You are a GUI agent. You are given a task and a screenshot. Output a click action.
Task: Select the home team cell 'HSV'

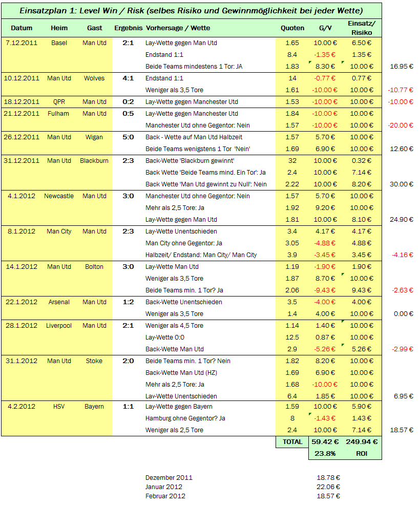coord(59,407)
